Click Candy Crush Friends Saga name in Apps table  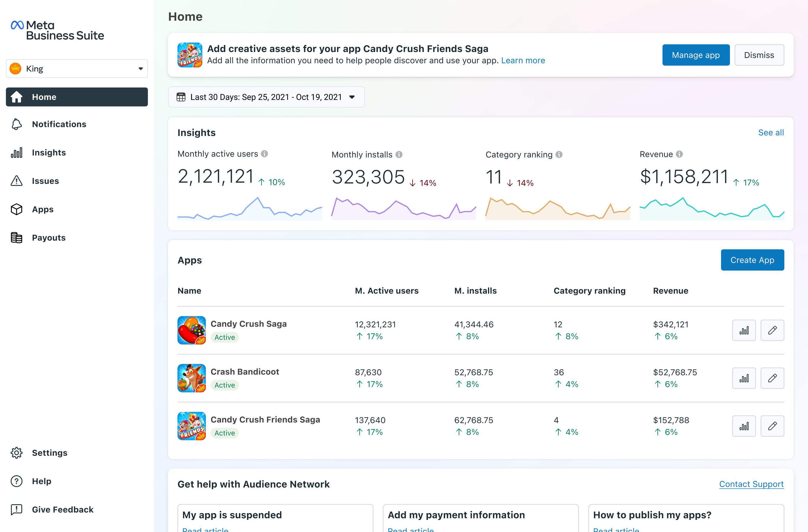coord(265,419)
